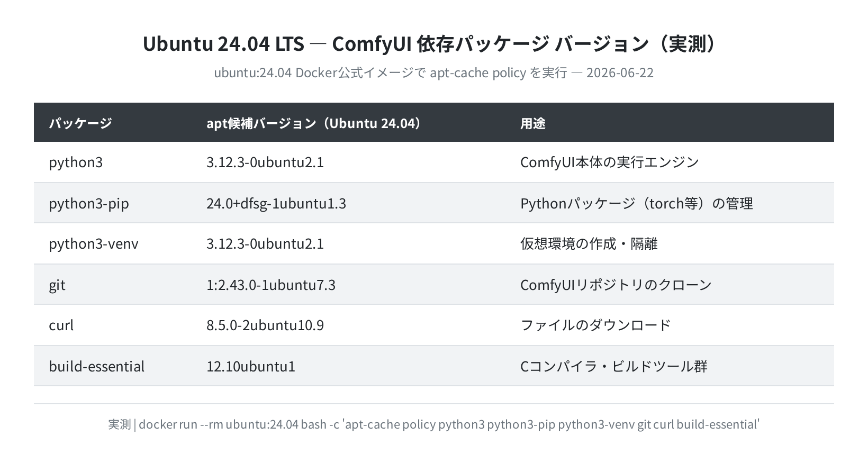Select the python3 package cell

(76, 162)
